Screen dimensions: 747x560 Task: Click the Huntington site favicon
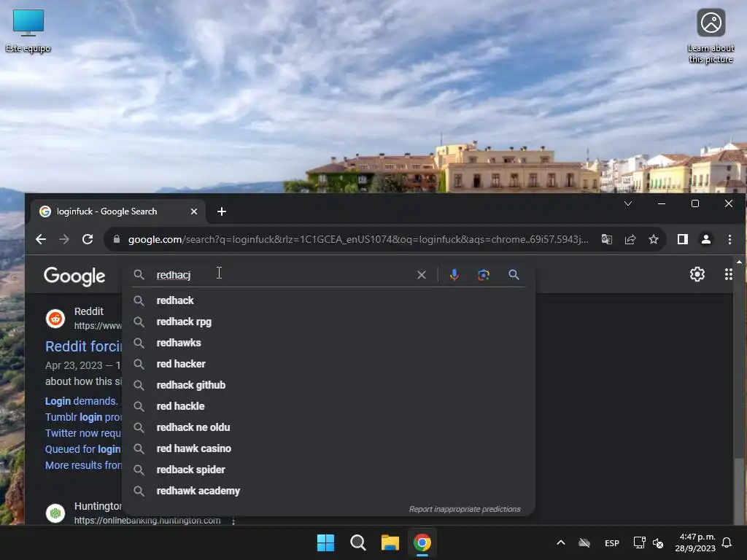click(55, 513)
